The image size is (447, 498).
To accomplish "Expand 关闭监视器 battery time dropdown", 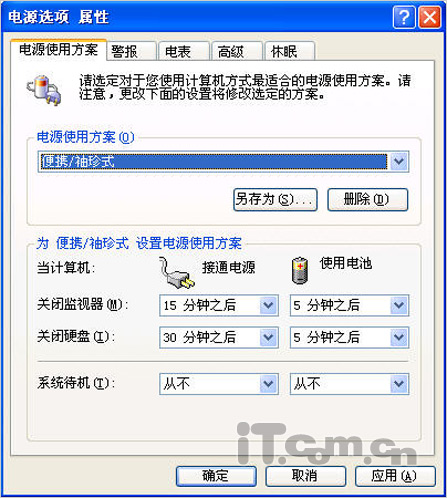I will pyautogui.click(x=399, y=305).
